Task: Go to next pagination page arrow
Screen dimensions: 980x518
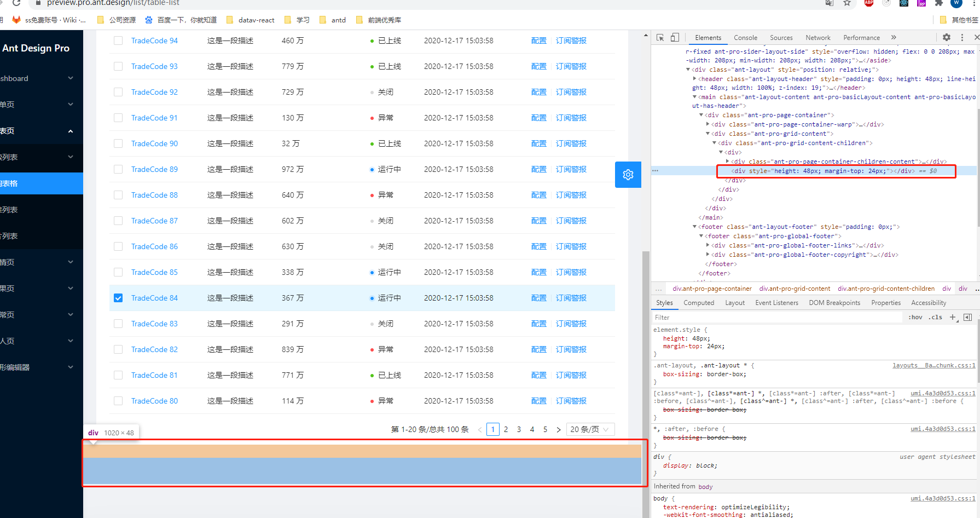Action: point(558,429)
